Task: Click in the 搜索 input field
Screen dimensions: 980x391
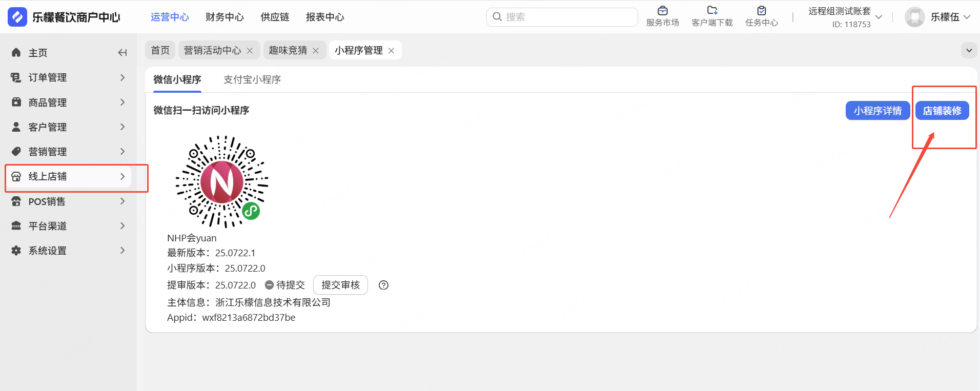Action: click(562, 17)
